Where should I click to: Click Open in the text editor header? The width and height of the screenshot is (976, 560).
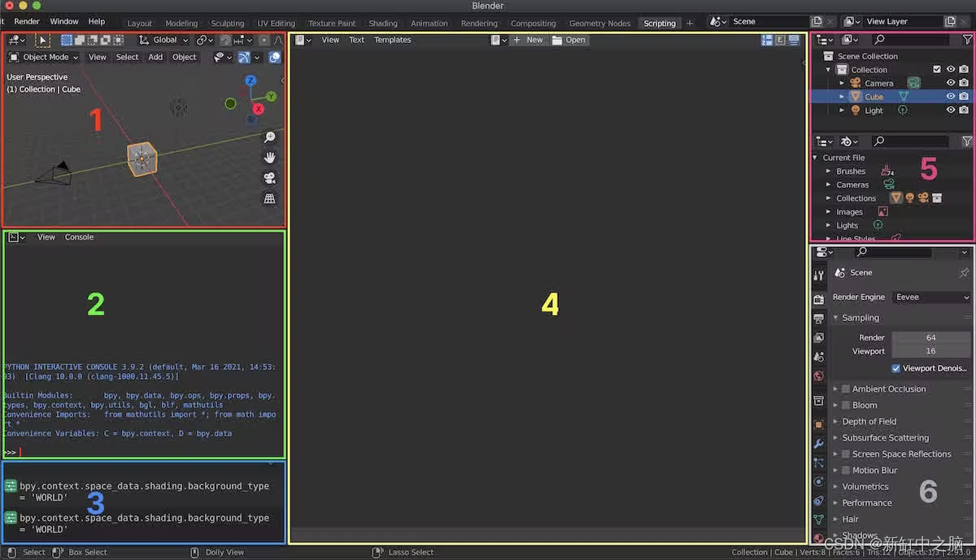pos(574,39)
